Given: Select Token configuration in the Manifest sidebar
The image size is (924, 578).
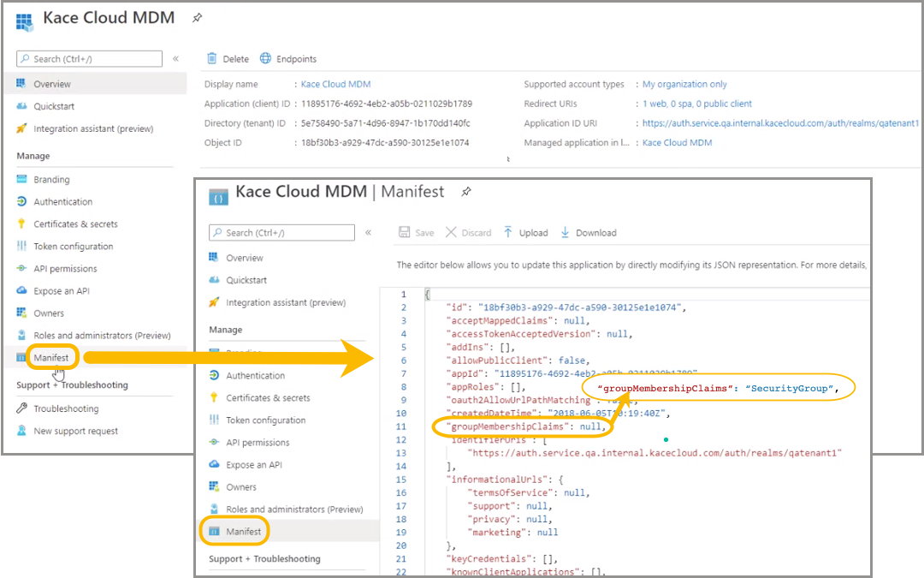Looking at the screenshot, I should [265, 420].
